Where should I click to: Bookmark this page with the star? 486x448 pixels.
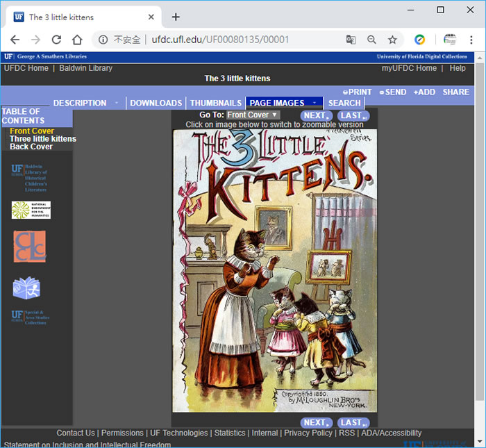tap(392, 40)
